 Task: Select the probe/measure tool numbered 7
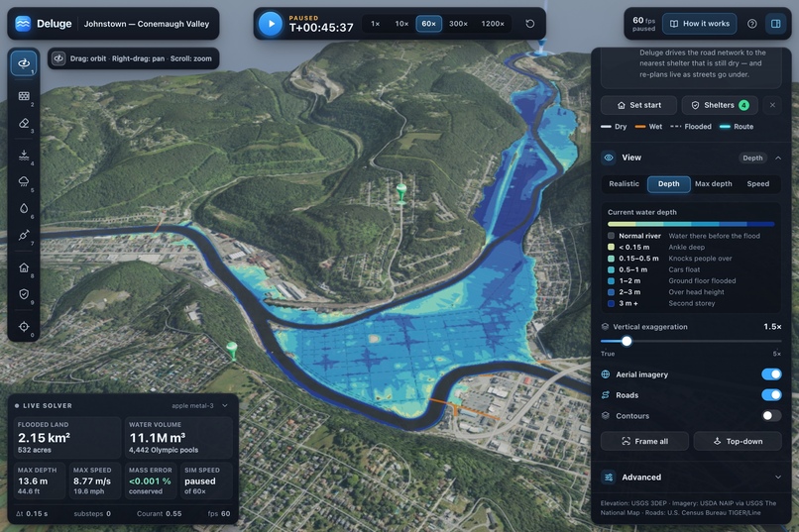[x=24, y=235]
